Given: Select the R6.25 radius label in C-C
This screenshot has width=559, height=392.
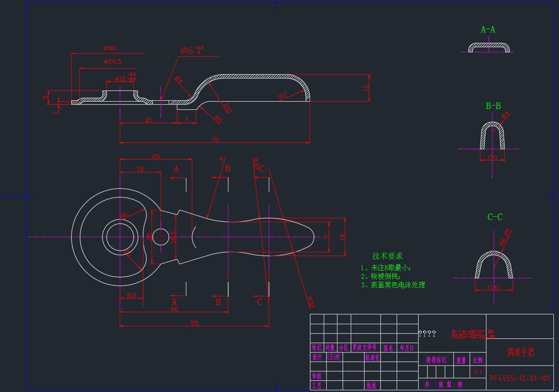Looking at the screenshot, I should point(506,237).
